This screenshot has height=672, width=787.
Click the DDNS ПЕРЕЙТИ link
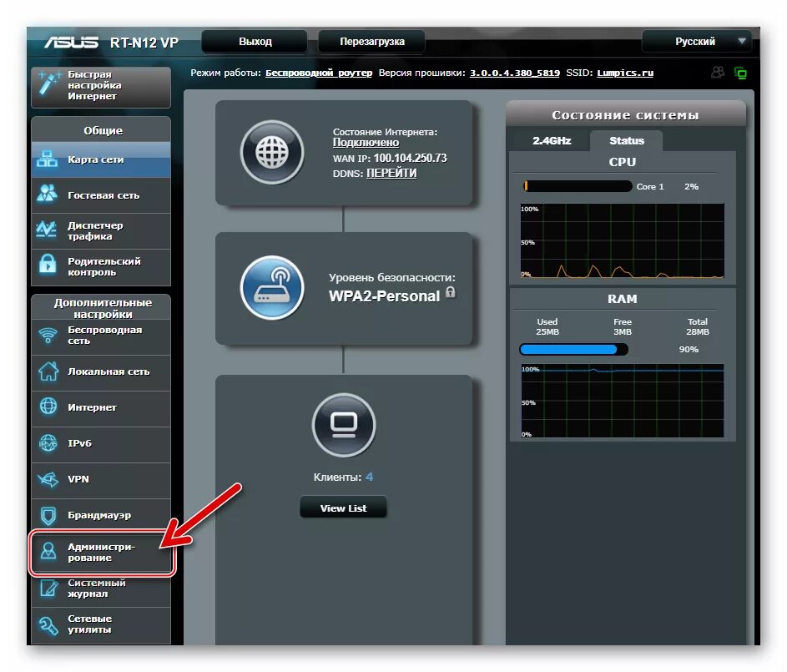(391, 173)
